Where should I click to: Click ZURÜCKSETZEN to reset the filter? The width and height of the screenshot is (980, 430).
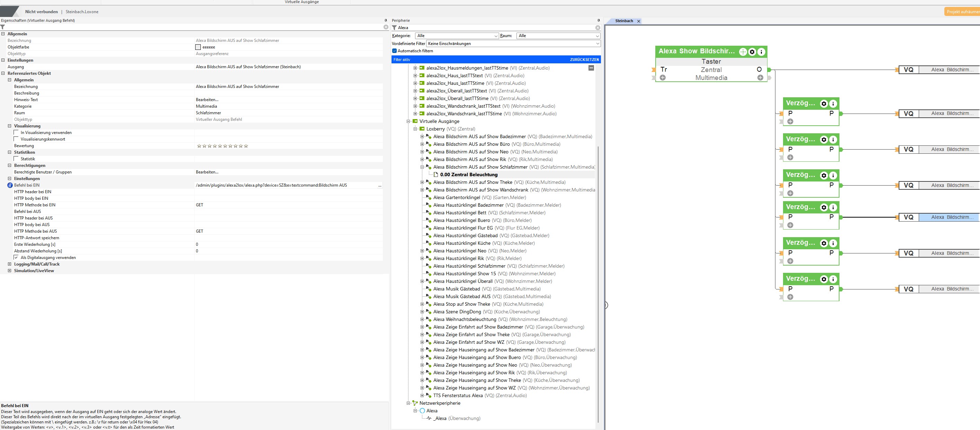(584, 60)
